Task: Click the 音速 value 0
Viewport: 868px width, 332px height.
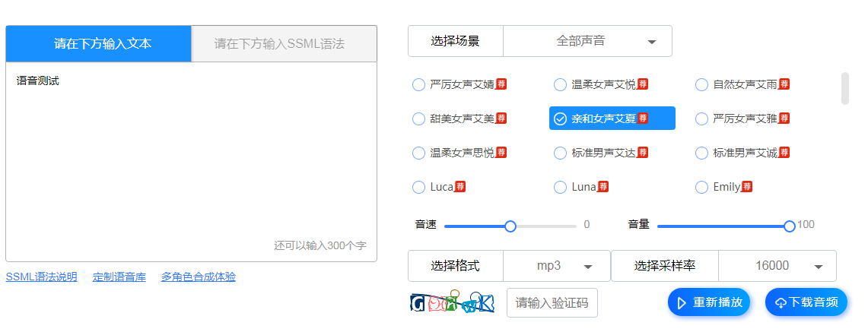Action: pos(587,225)
